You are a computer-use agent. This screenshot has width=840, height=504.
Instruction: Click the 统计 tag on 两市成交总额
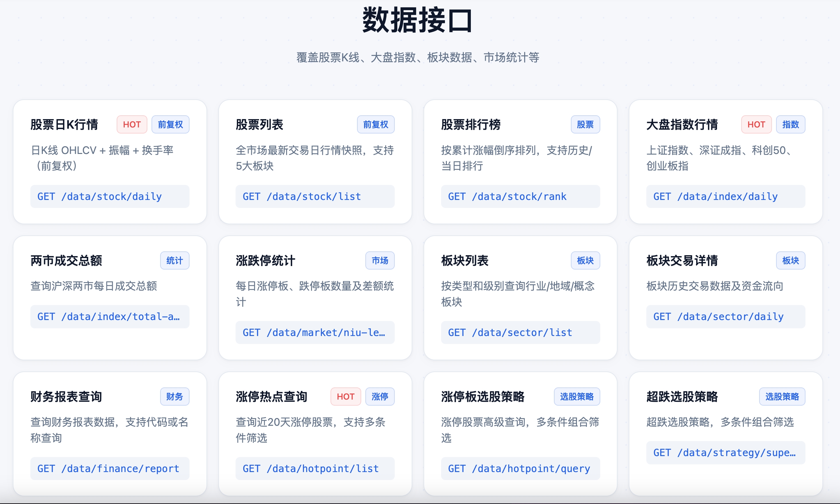point(175,261)
